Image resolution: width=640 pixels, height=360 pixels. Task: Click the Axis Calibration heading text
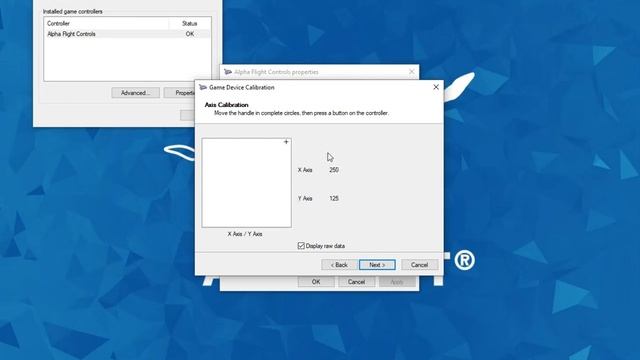pyautogui.click(x=227, y=105)
